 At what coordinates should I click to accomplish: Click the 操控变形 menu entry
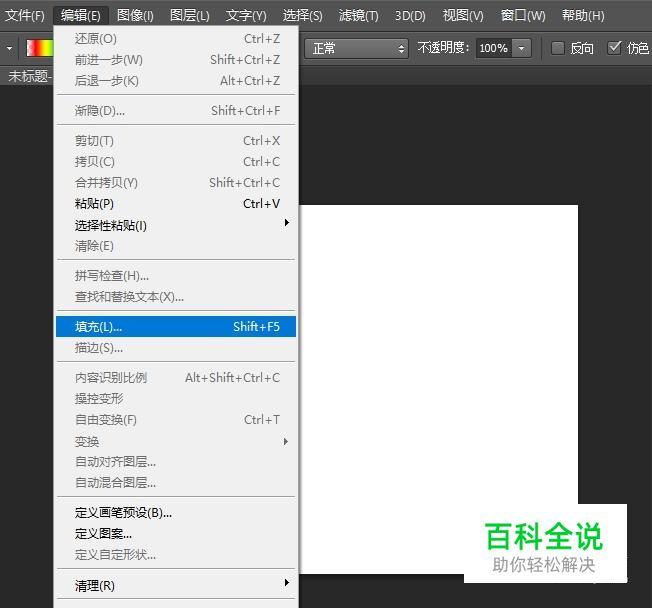pyautogui.click(x=176, y=399)
